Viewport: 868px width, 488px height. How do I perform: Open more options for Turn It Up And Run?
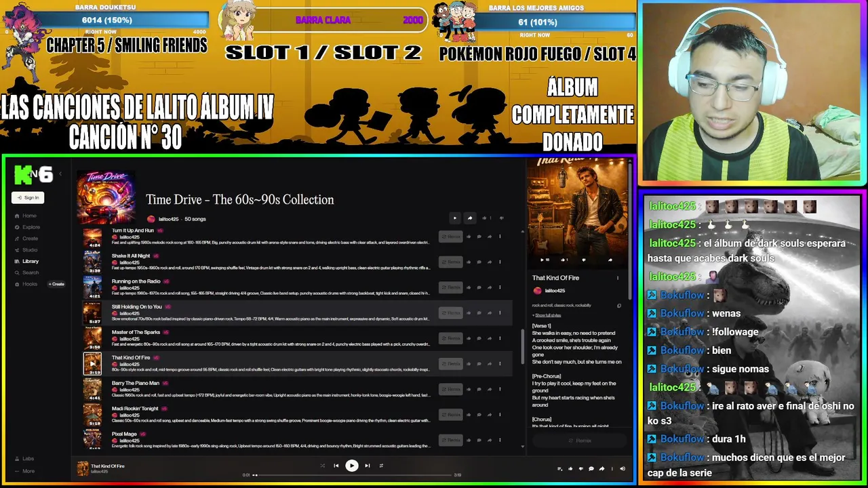pos(500,237)
